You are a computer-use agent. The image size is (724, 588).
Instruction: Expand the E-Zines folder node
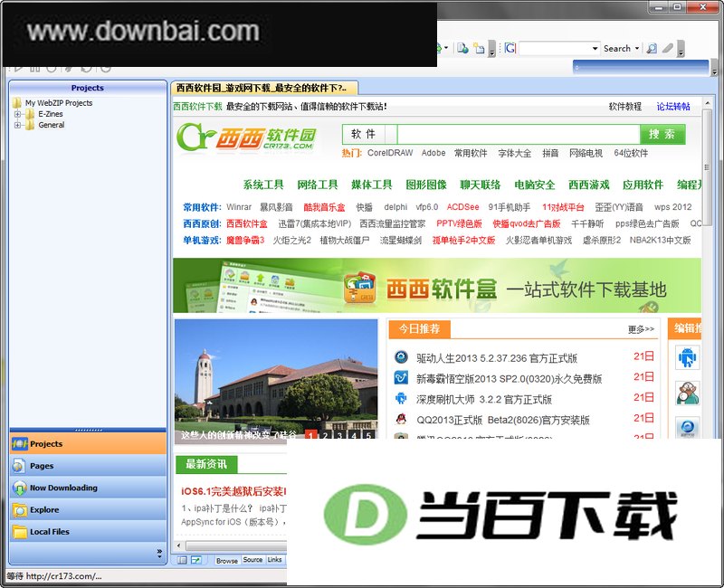(17, 114)
